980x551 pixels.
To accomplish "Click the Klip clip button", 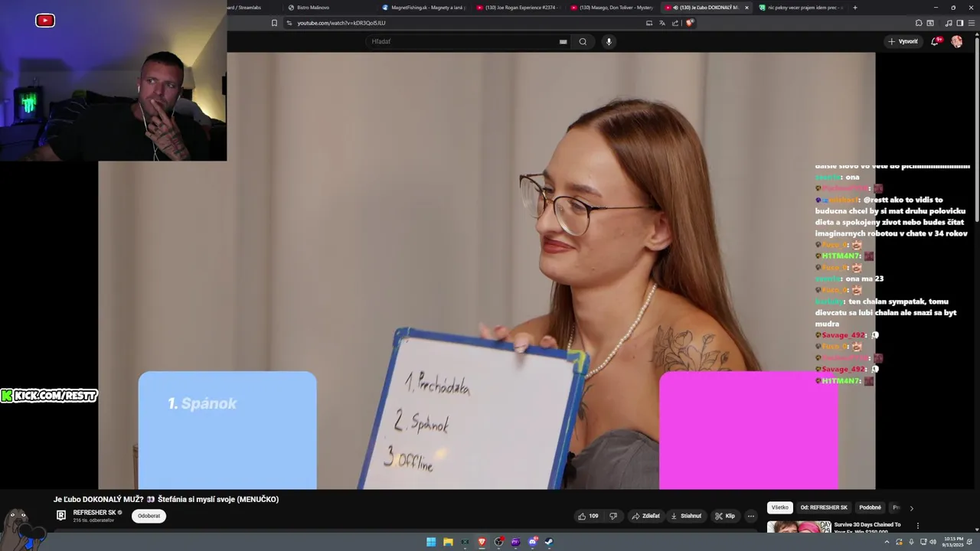I will tap(725, 516).
